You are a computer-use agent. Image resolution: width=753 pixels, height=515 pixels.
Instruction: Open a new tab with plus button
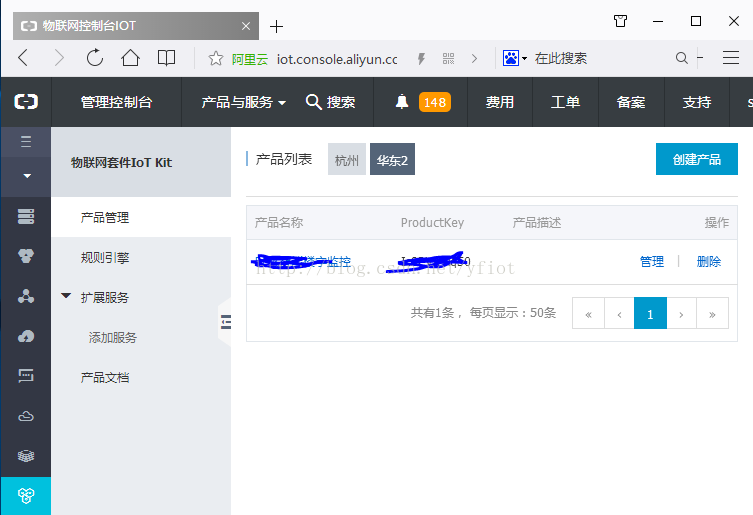pos(276,26)
